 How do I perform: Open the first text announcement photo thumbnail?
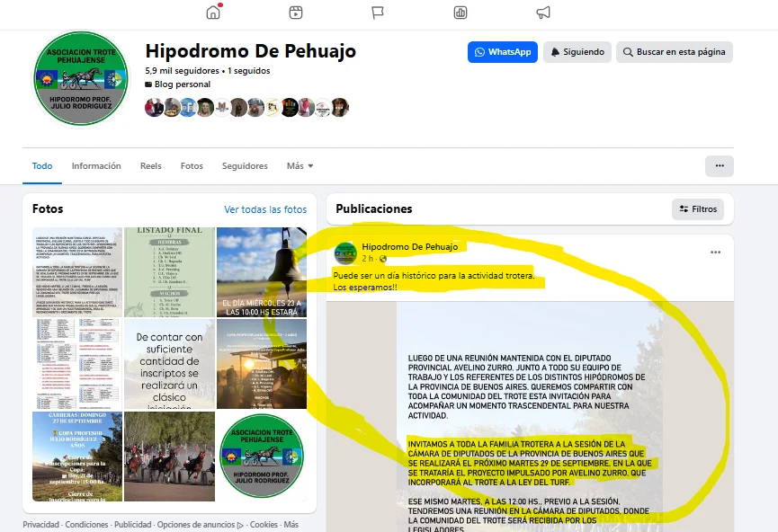point(77,272)
